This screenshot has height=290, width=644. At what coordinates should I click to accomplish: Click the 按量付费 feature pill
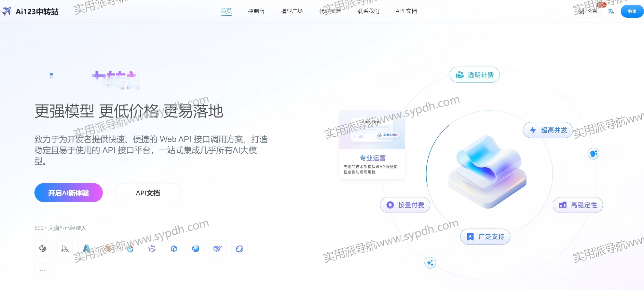coord(405,205)
